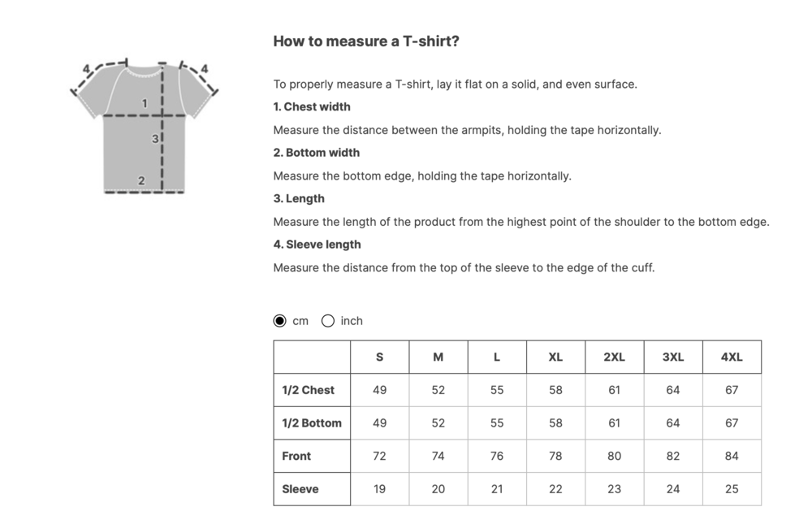Select the 4XL size column header
The height and width of the screenshot is (520, 812).
(732, 357)
